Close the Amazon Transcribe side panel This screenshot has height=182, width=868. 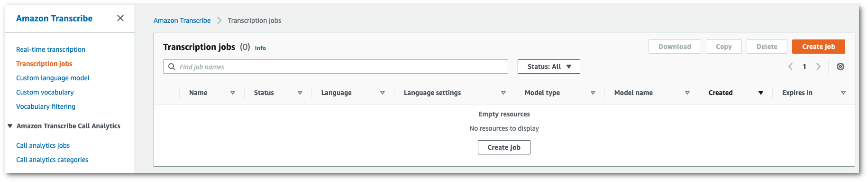(120, 18)
